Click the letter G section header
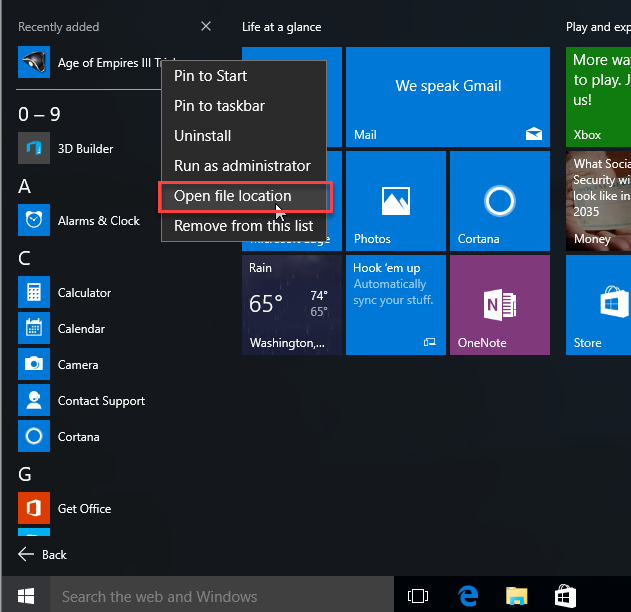Screen dimensions: 631x612 tap(25, 474)
